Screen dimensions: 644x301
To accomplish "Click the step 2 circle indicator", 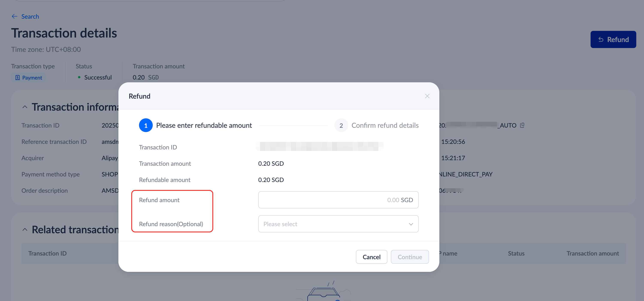I will coord(341,125).
